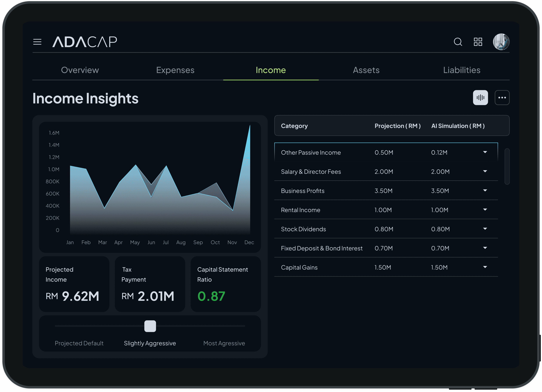Open the hamburger menu
This screenshot has width=542, height=392.
coord(37,42)
